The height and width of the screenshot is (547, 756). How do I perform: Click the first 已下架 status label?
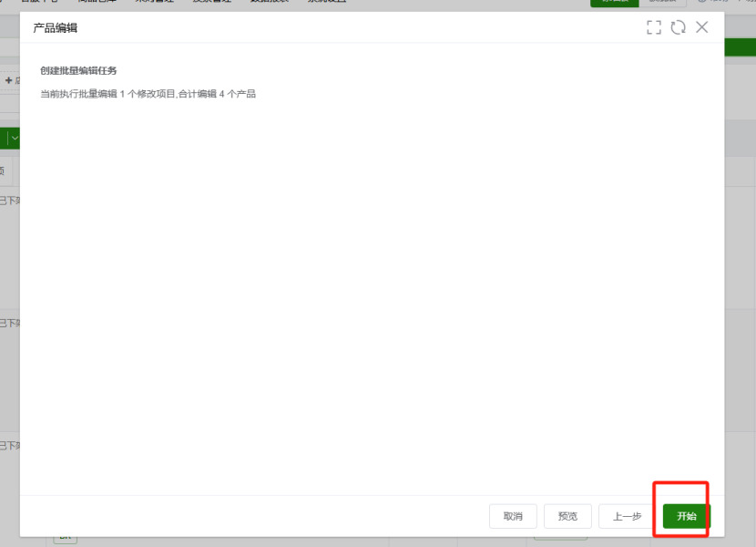click(10, 201)
